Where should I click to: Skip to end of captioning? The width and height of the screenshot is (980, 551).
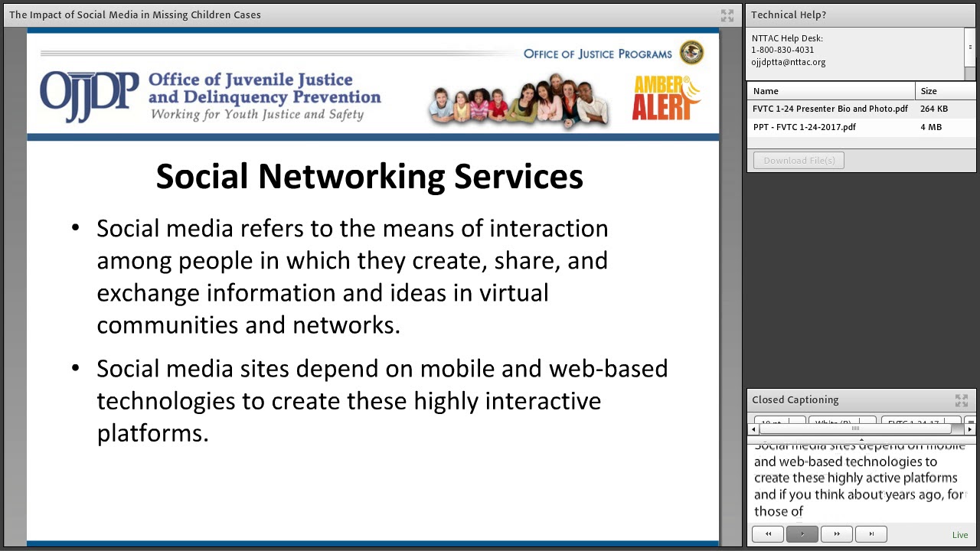click(871, 534)
